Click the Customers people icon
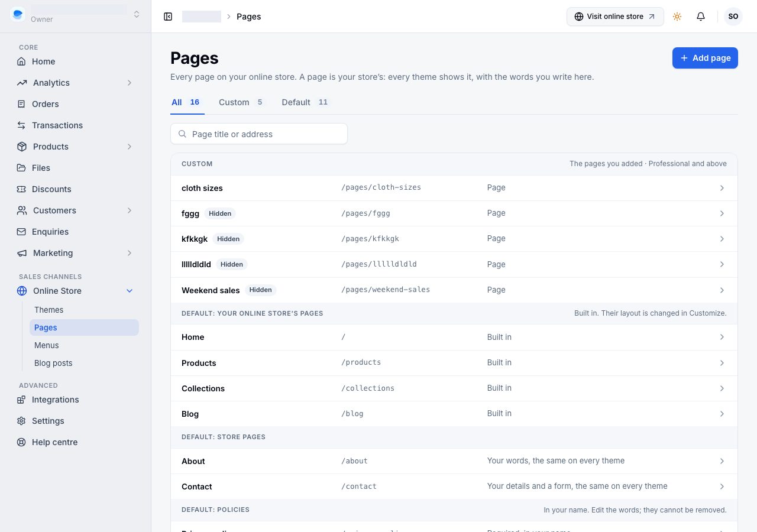Image resolution: width=757 pixels, height=532 pixels. 21,210
